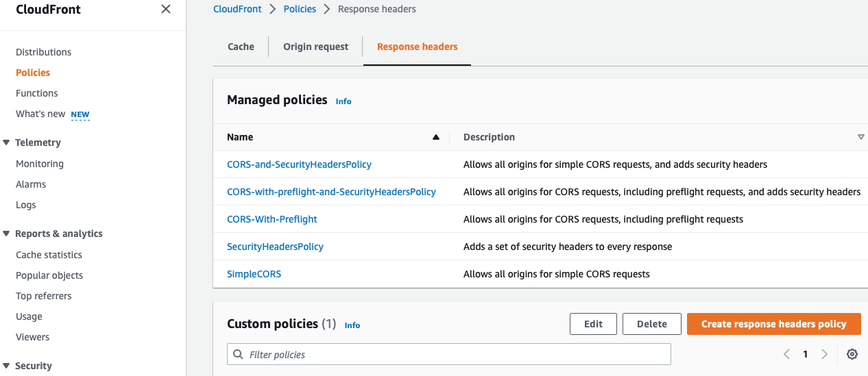
Task: Switch to the Cache tab
Action: [241, 47]
